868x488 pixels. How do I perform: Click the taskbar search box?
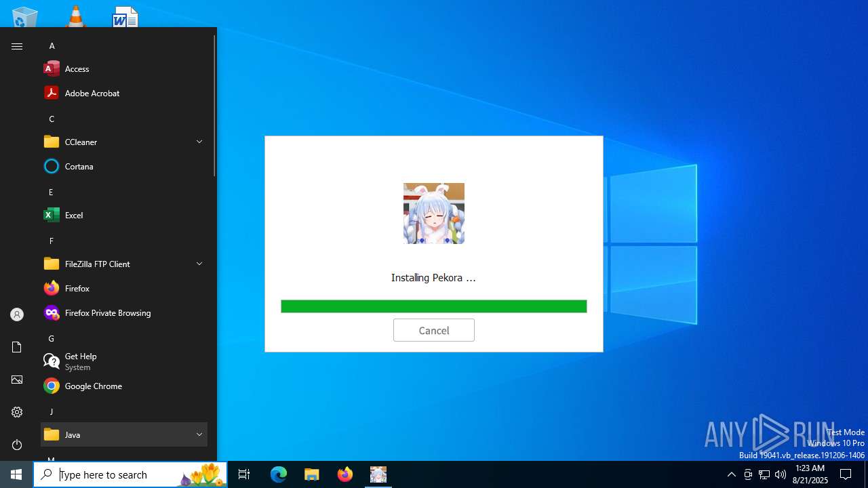pos(130,474)
